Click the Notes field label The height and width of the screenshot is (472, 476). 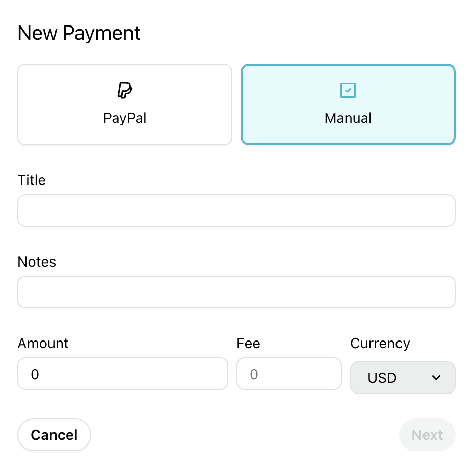tap(37, 261)
